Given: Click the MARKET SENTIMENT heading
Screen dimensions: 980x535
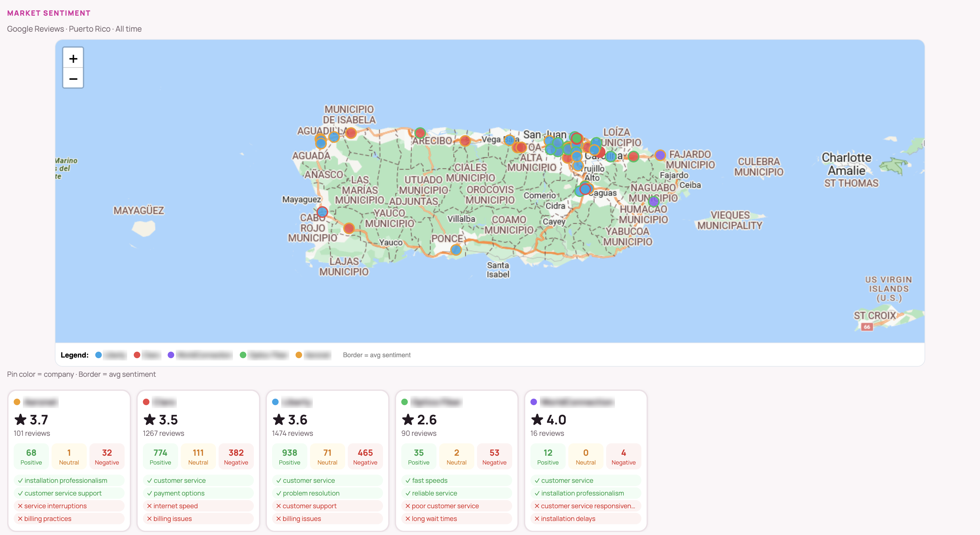Looking at the screenshot, I should [49, 13].
